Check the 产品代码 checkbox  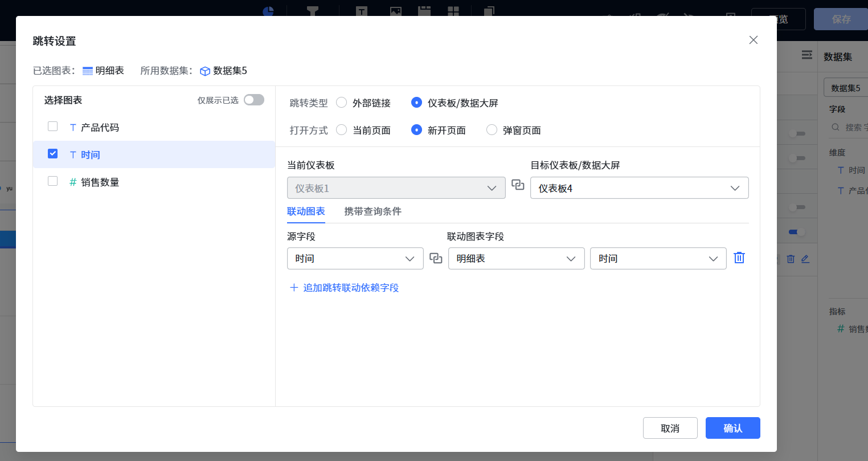[53, 127]
